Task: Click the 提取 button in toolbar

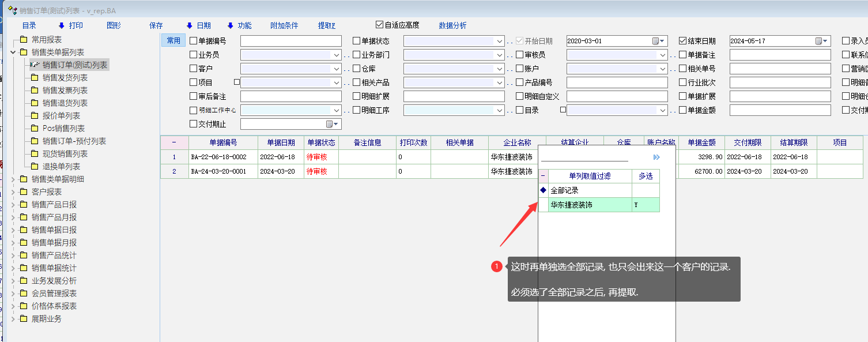Action: click(326, 25)
